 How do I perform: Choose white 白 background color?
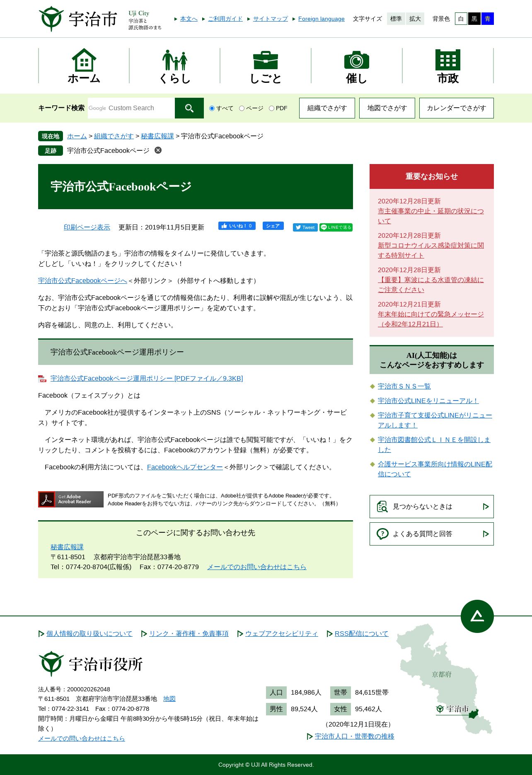coord(461,19)
